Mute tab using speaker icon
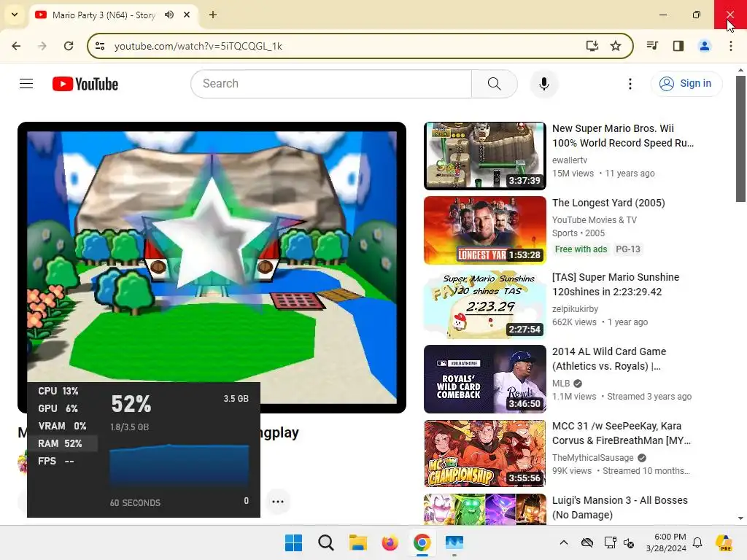Viewport: 747px width, 560px height. (169, 15)
